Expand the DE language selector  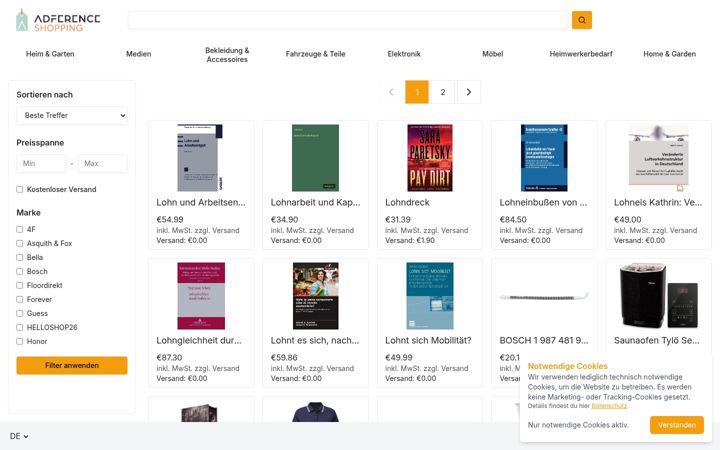click(x=19, y=436)
